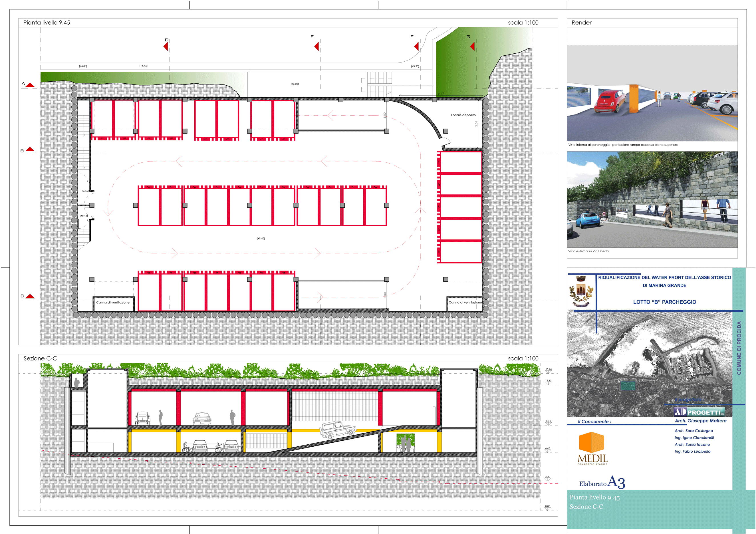This screenshot has width=756, height=534.
Task: Click the 15.24 elevation marker
Action: (x=548, y=371)
